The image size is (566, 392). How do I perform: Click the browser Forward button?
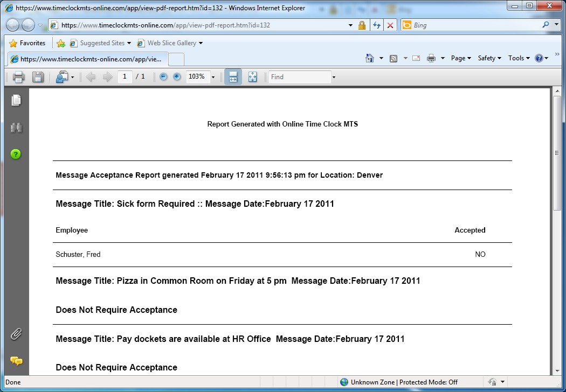28,25
